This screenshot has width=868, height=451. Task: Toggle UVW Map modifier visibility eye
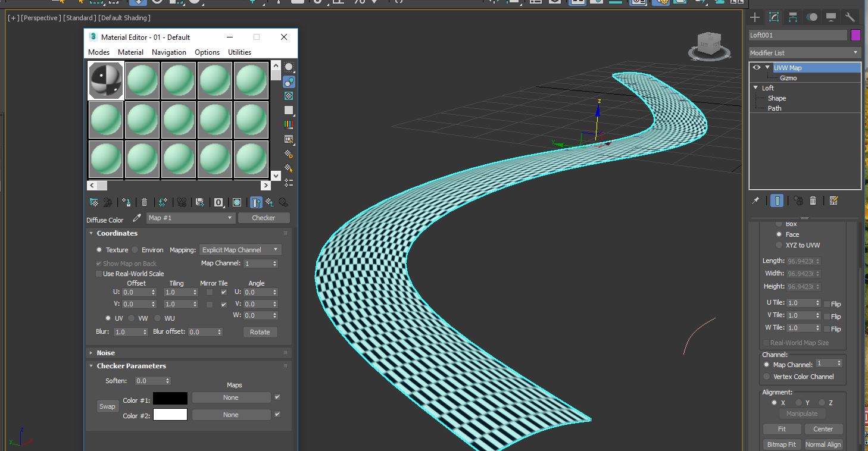[x=757, y=68]
